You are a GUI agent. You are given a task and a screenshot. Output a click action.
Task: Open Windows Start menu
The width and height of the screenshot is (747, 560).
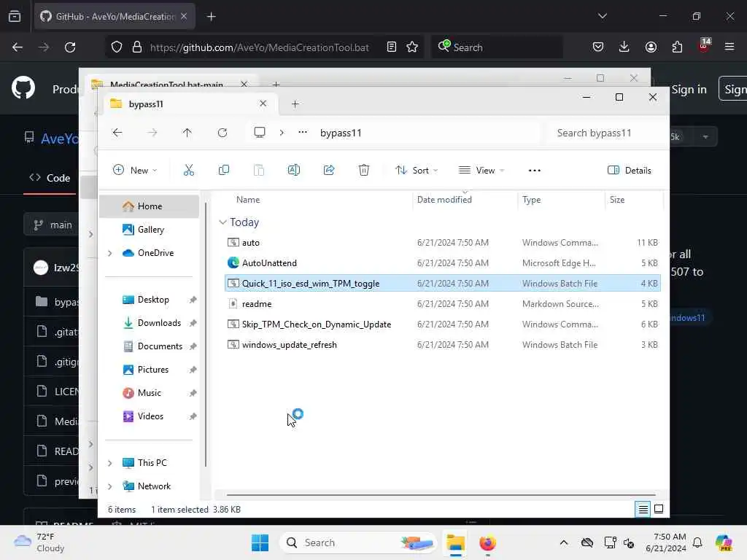[x=260, y=542]
